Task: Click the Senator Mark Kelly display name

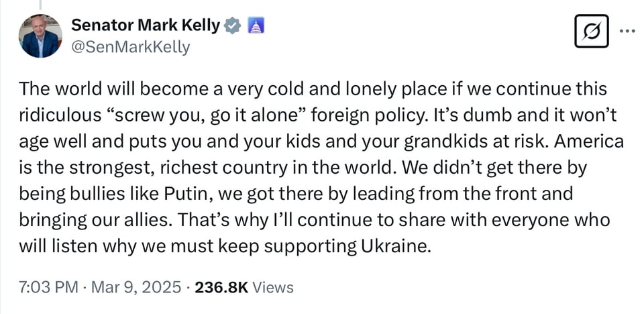Action: pos(146,25)
